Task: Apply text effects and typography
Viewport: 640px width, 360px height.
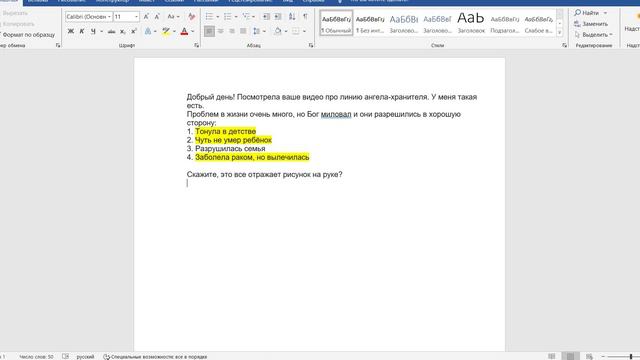Action: pos(148,31)
